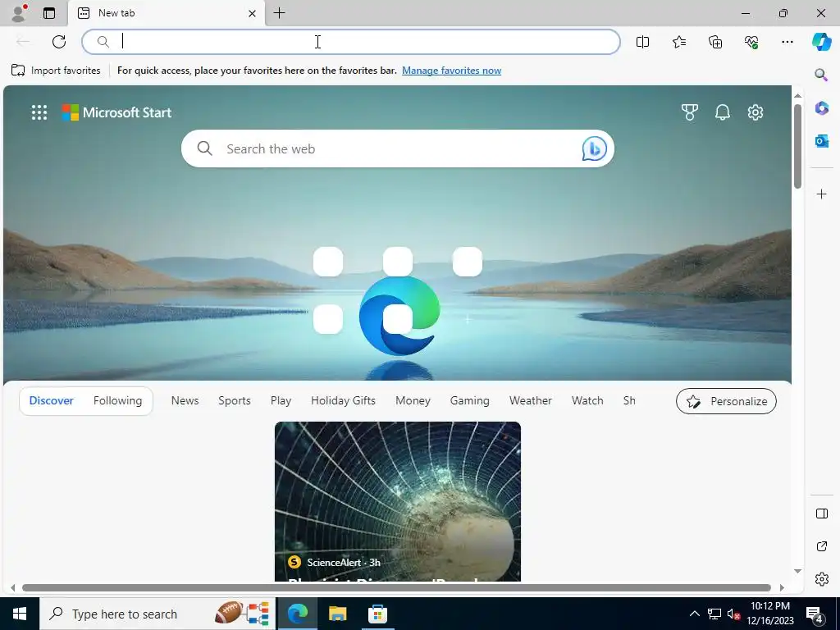Hide the sidebar panel icon
This screenshot has height=630, width=840.
[x=821, y=514]
